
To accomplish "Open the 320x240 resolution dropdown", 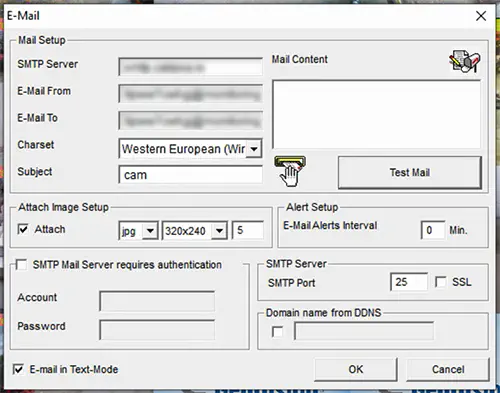I will tap(219, 231).
